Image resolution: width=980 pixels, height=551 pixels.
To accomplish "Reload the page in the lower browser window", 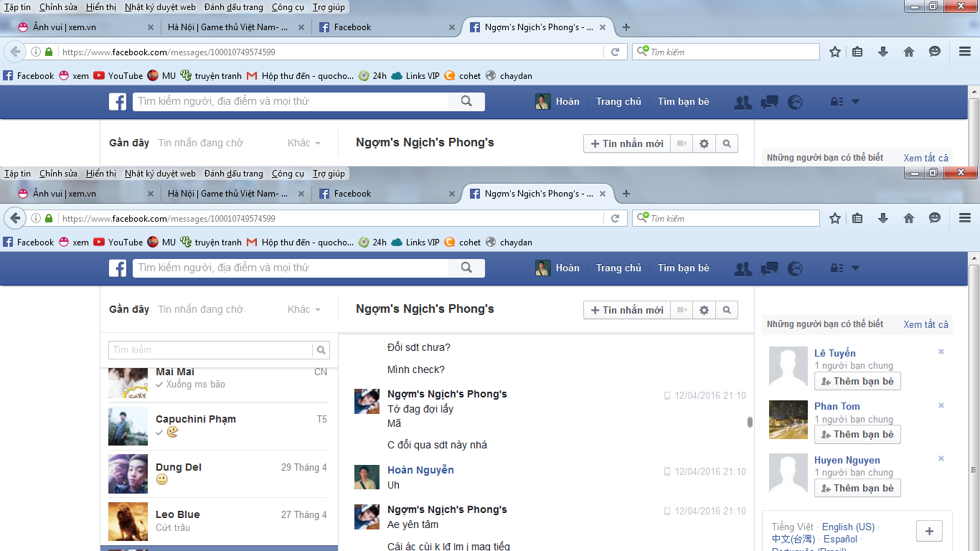I will (x=615, y=218).
